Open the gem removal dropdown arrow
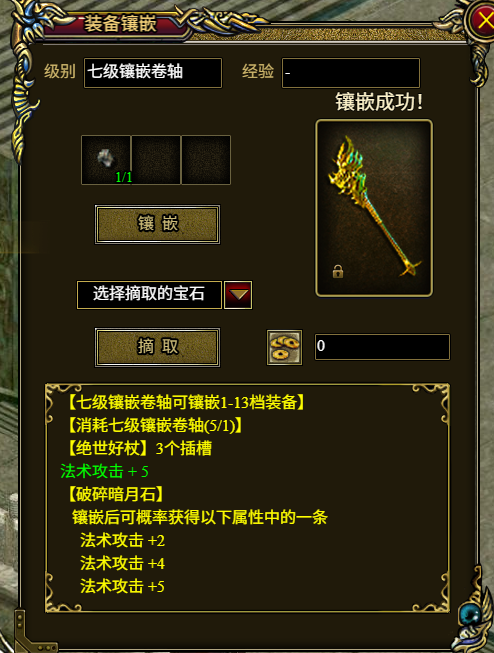The width and height of the screenshot is (494, 653). 238,295
